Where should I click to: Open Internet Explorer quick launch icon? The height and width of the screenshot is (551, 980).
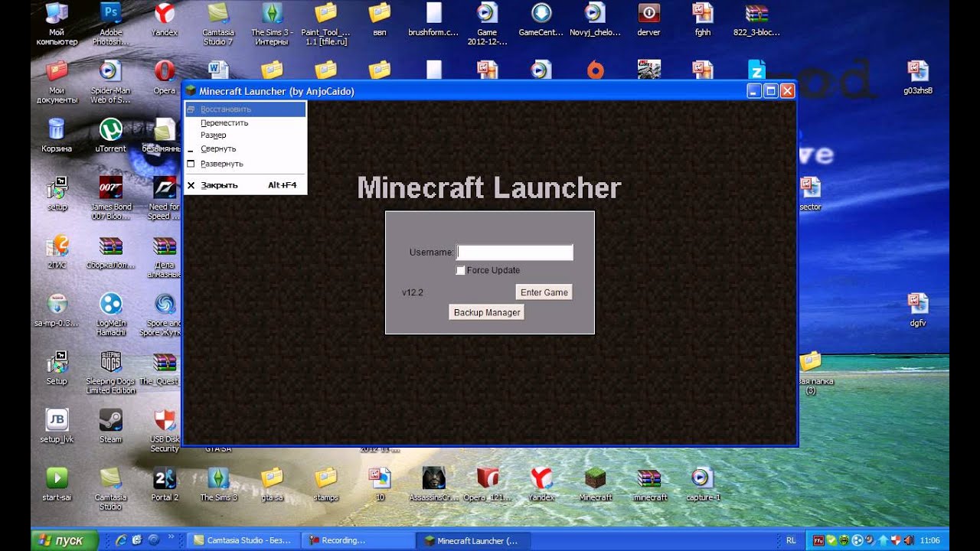[x=121, y=540]
